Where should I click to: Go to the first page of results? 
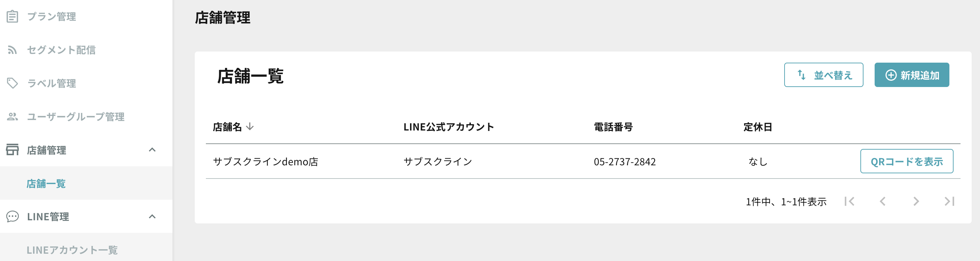(x=849, y=201)
